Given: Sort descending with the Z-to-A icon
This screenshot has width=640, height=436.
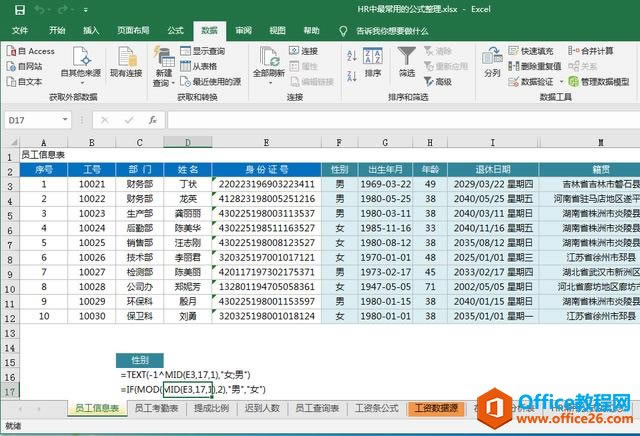Looking at the screenshot, I should pos(351,76).
